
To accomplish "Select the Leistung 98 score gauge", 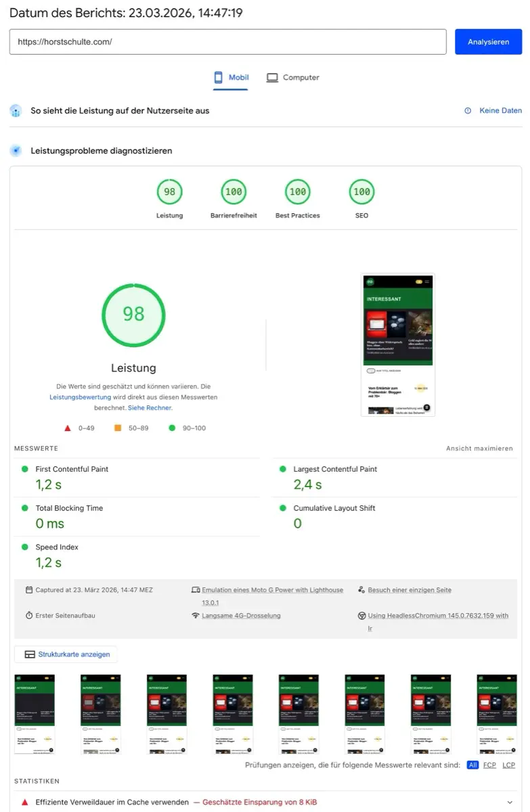I will click(x=169, y=192).
